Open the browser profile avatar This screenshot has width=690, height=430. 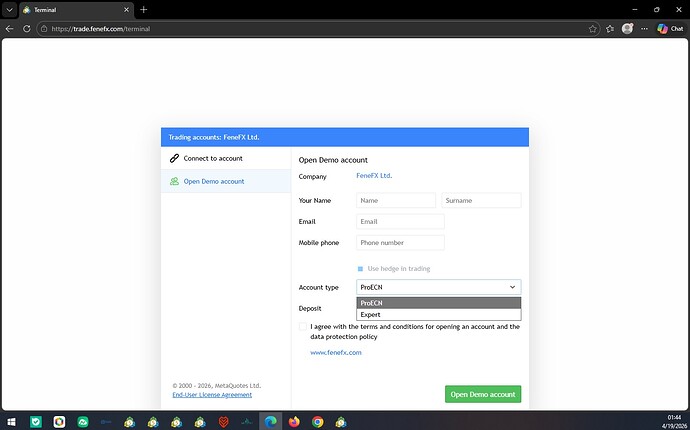coord(627,29)
